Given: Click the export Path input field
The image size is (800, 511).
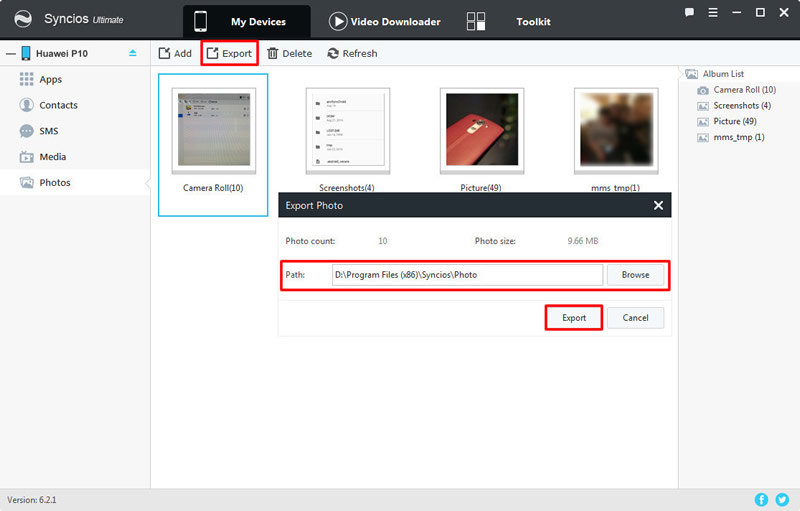Looking at the screenshot, I should tap(467, 275).
